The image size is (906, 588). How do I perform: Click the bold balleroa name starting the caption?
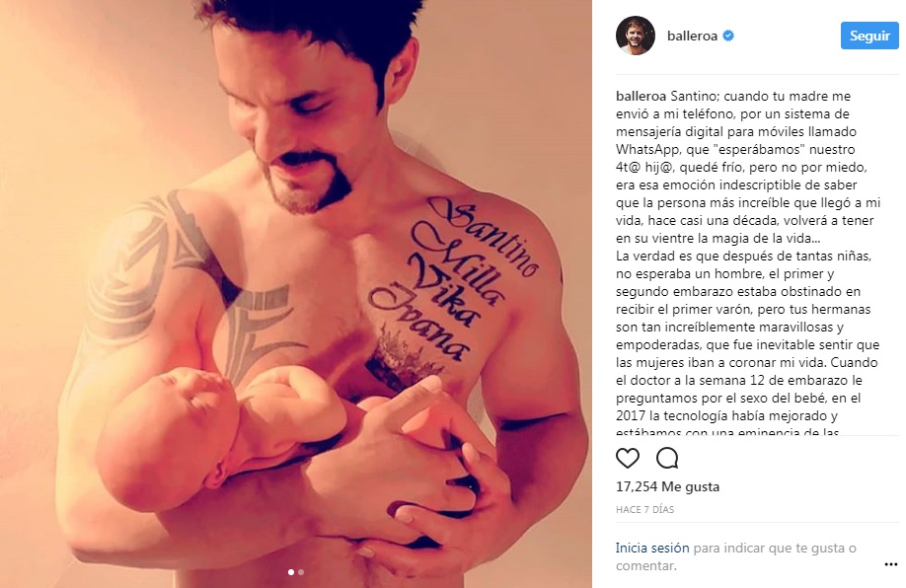642,96
